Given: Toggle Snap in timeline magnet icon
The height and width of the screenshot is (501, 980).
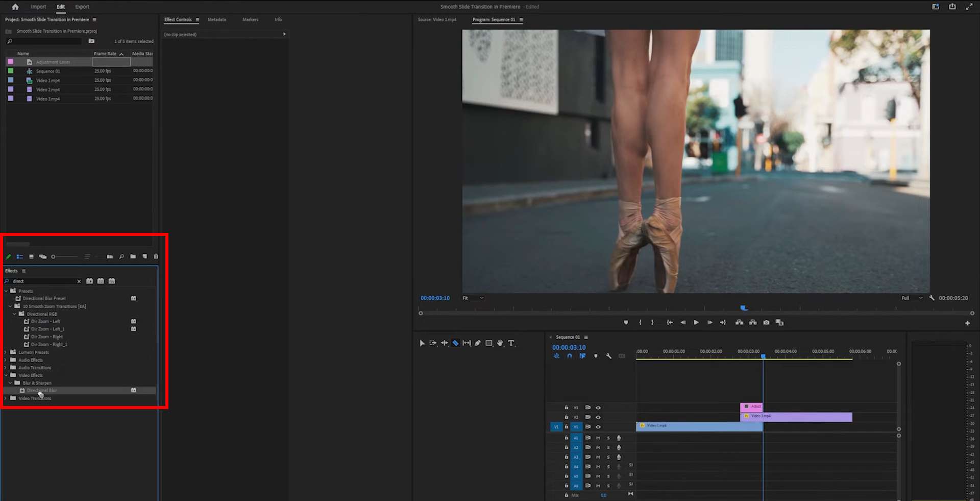Looking at the screenshot, I should pos(569,356).
